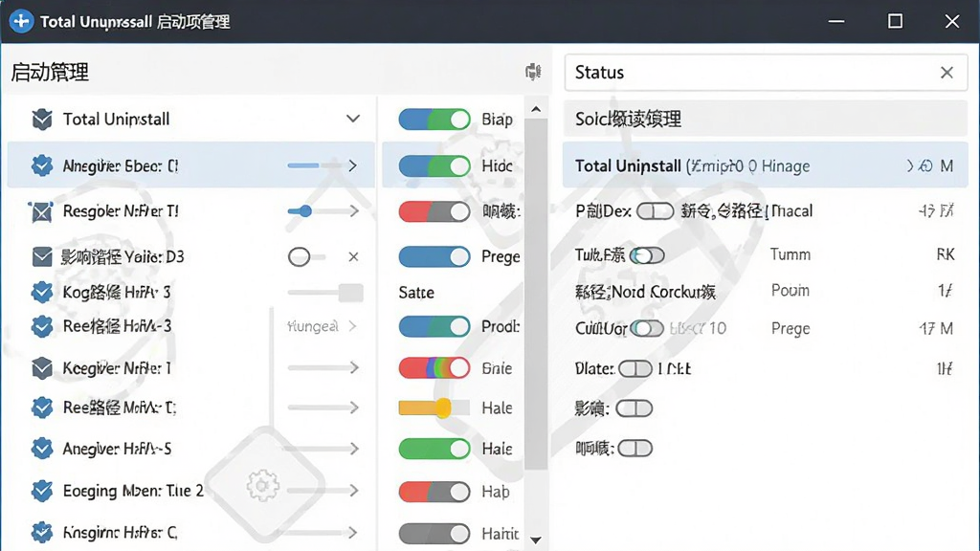This screenshot has height=551, width=980.
Task: Toggle the Biap switch
Action: [434, 120]
